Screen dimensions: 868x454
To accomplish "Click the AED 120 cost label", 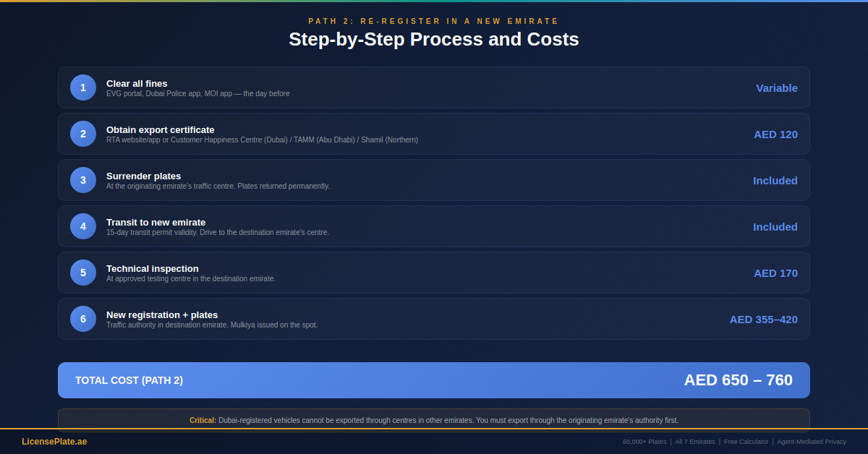I will [x=775, y=134].
